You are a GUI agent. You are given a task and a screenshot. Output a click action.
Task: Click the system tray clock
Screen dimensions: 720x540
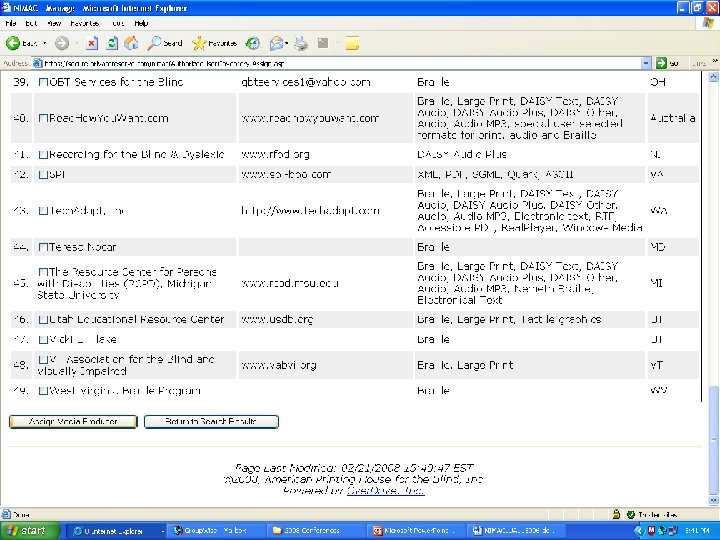pos(698,531)
